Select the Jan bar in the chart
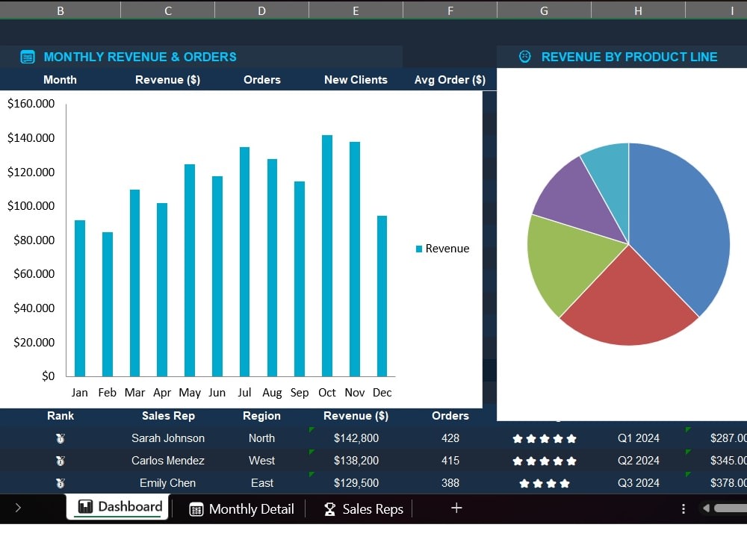 (x=80, y=298)
